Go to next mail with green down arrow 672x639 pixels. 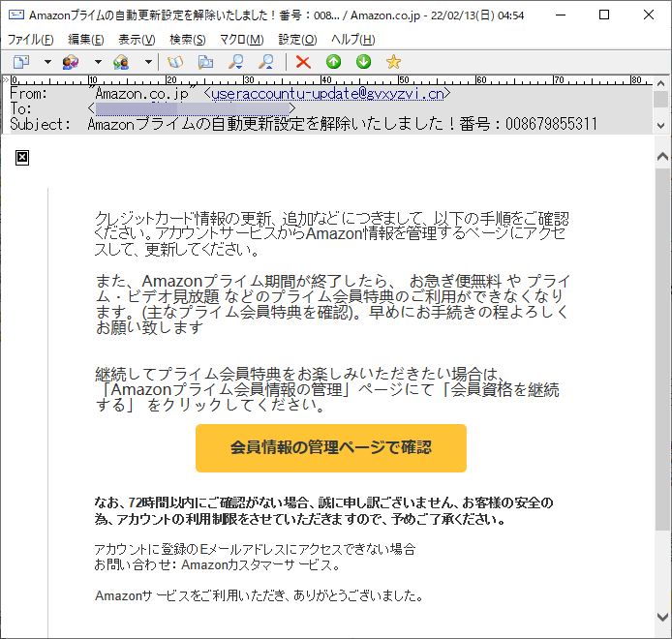(363, 62)
